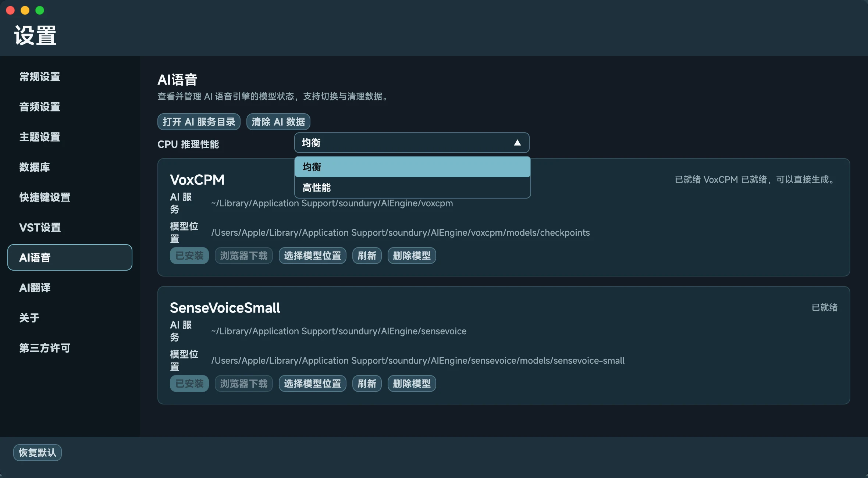Click SenseVoiceSmall 已就绪 status text
The height and width of the screenshot is (478, 868).
pos(825,307)
